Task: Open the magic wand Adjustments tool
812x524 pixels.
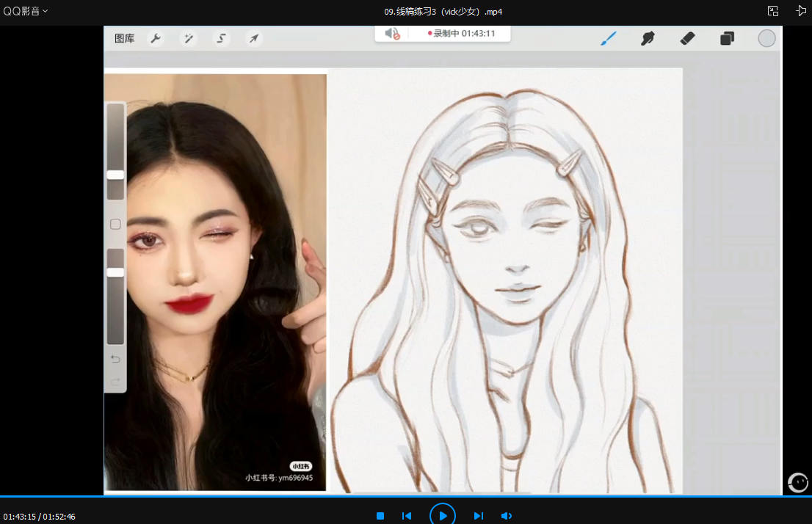Action: click(x=189, y=38)
